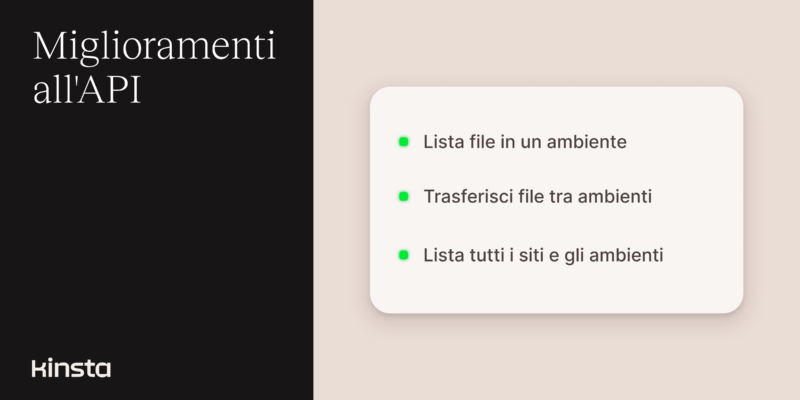Click the word Miglioramenti in the heading
The height and width of the screenshot is (400, 800).
[155, 47]
